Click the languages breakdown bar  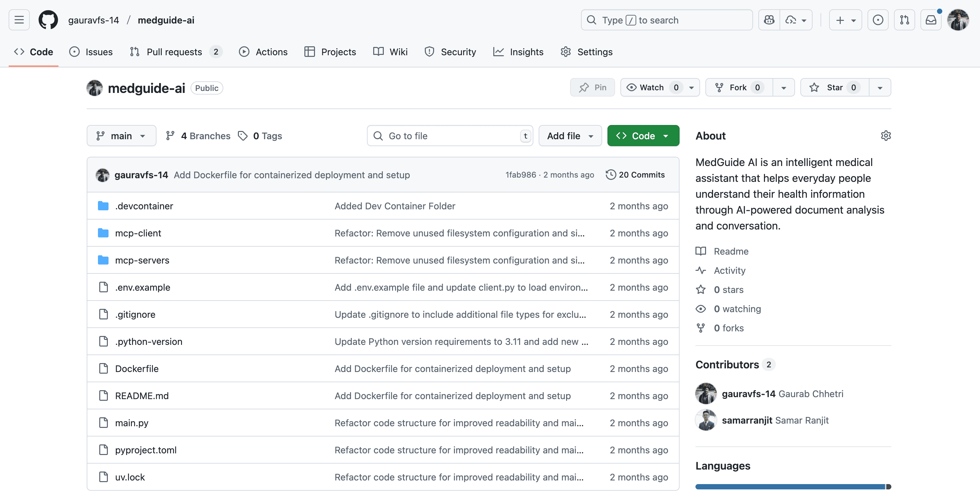point(793,486)
